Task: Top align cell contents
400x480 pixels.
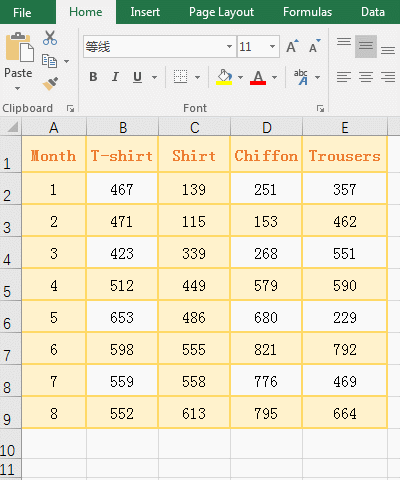Action: pos(344,42)
